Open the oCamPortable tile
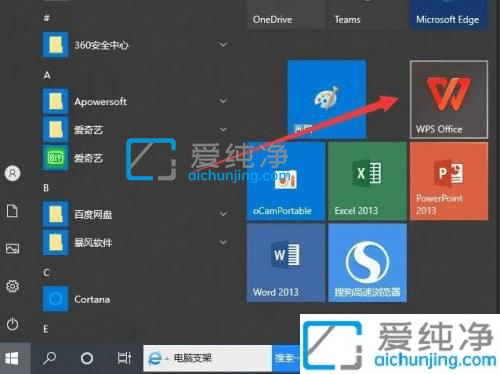 click(x=286, y=181)
